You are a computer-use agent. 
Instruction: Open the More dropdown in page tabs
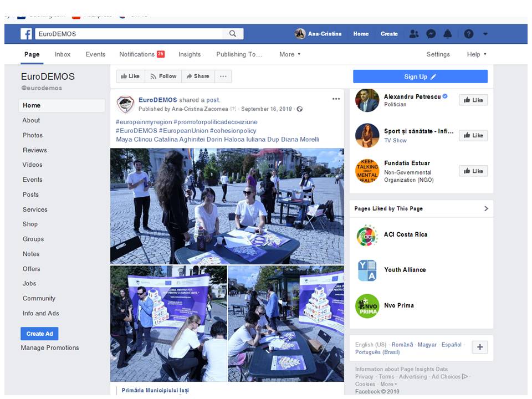tap(290, 54)
